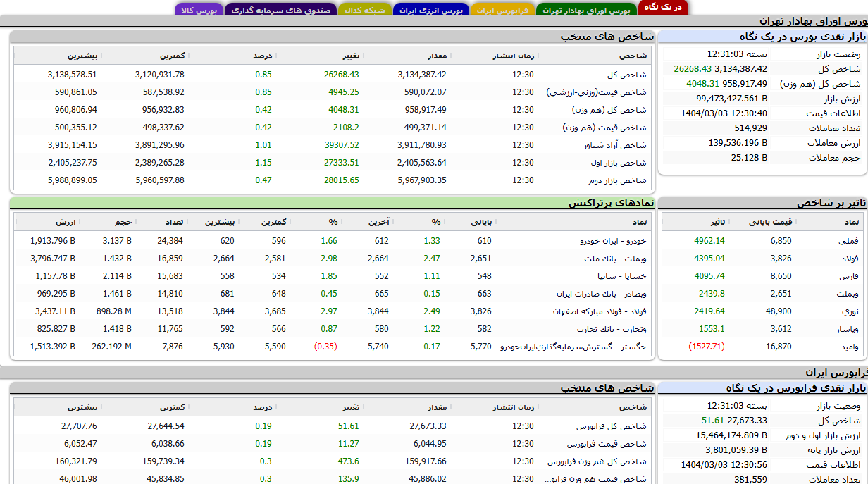Open symbol 'فملی' in index impact list
The width and height of the screenshot is (868, 484).
pos(848,241)
